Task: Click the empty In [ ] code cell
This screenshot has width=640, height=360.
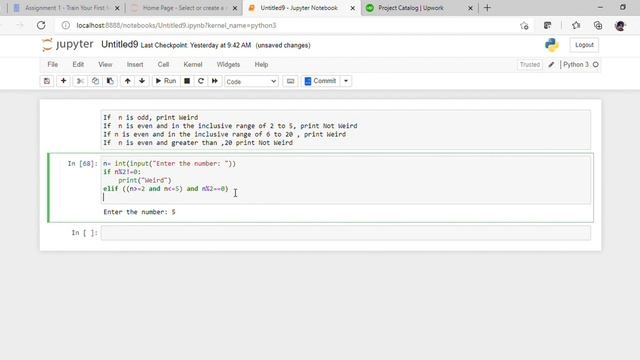Action: pyautogui.click(x=346, y=233)
